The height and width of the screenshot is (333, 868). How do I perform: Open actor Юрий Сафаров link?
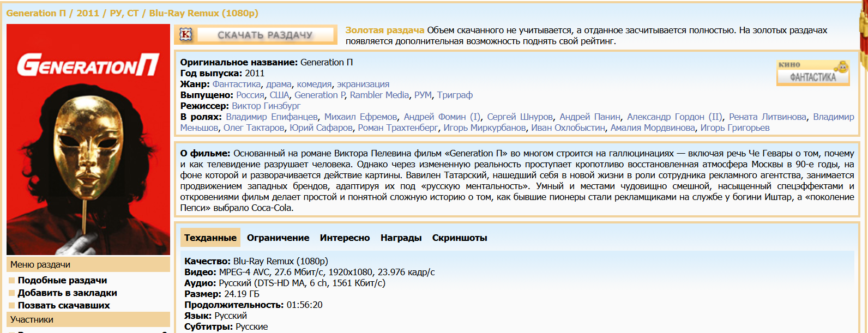(x=321, y=128)
